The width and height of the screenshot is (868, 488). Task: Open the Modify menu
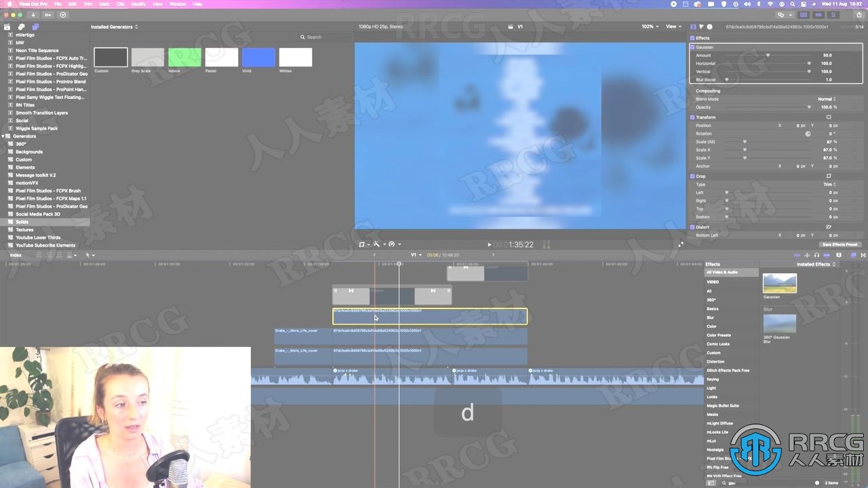point(138,4)
